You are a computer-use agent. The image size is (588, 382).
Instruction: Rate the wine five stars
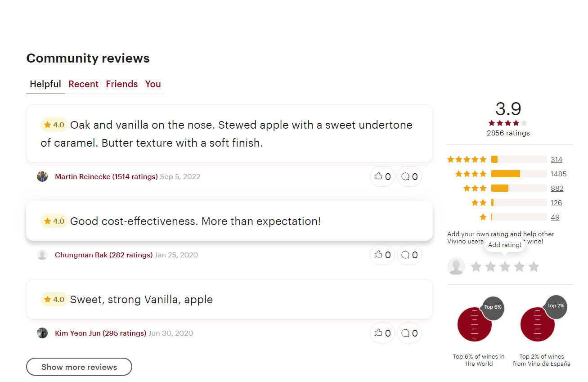click(x=534, y=267)
